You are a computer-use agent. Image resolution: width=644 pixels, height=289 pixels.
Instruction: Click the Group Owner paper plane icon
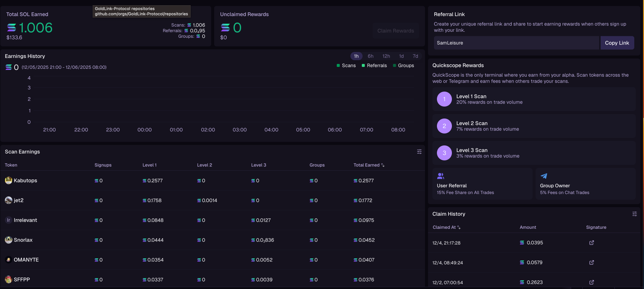tap(544, 176)
